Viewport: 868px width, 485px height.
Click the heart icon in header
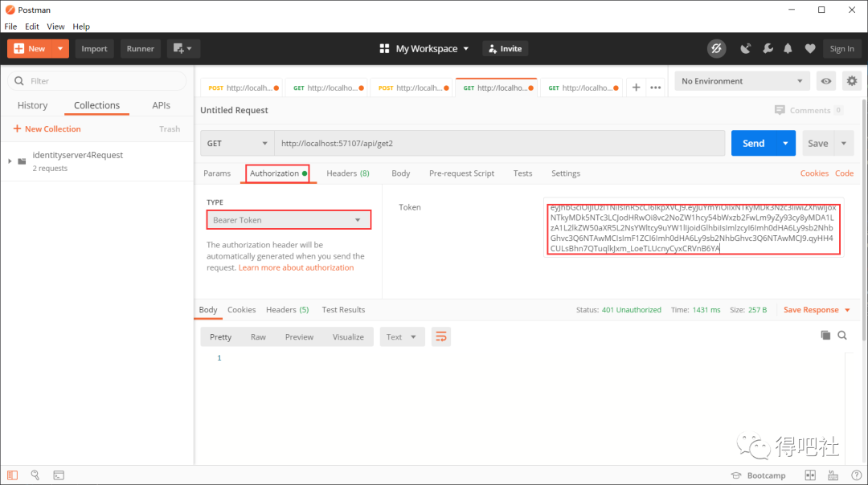810,49
